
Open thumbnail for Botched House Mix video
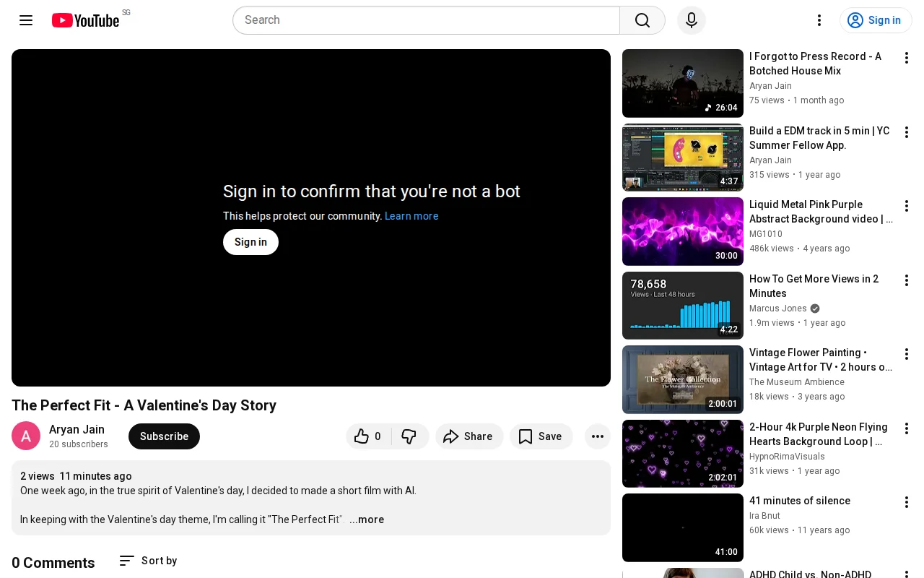[683, 83]
